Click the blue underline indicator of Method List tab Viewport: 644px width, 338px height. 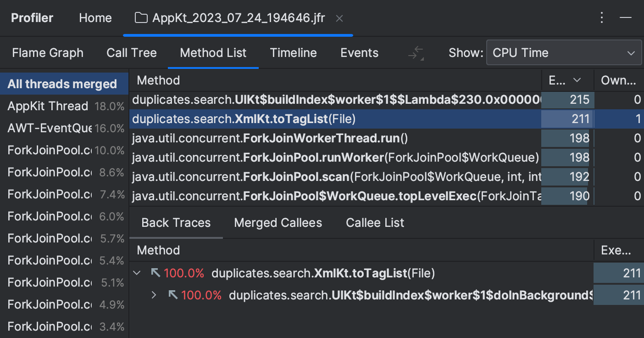click(x=213, y=68)
